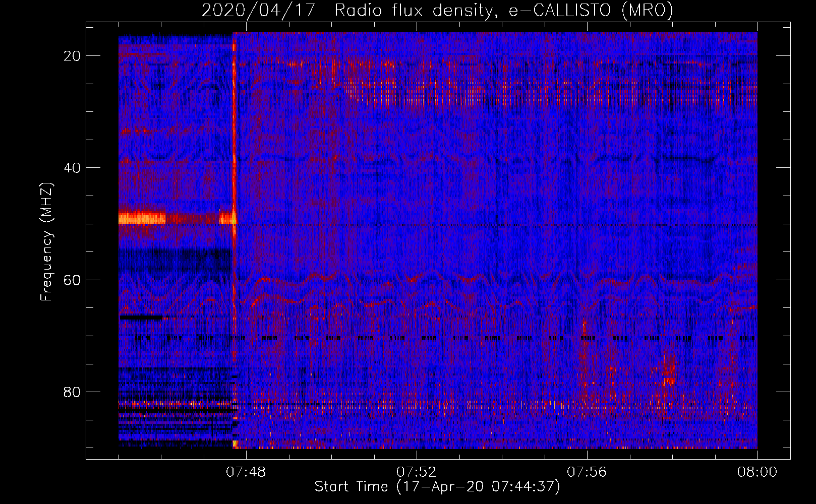
Task: Select the 07:48 time tick label
Action: pos(246,472)
